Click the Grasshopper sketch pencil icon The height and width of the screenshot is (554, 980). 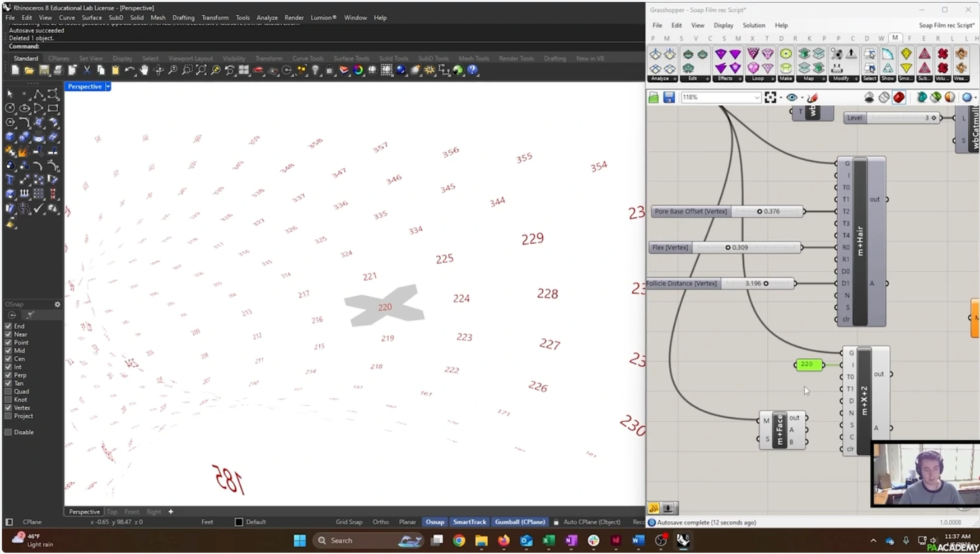coord(813,97)
